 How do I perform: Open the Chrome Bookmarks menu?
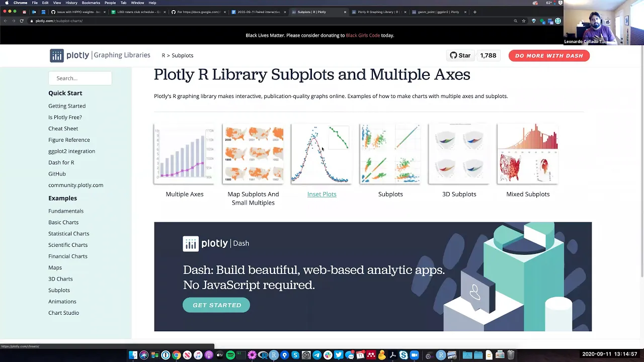point(91,3)
